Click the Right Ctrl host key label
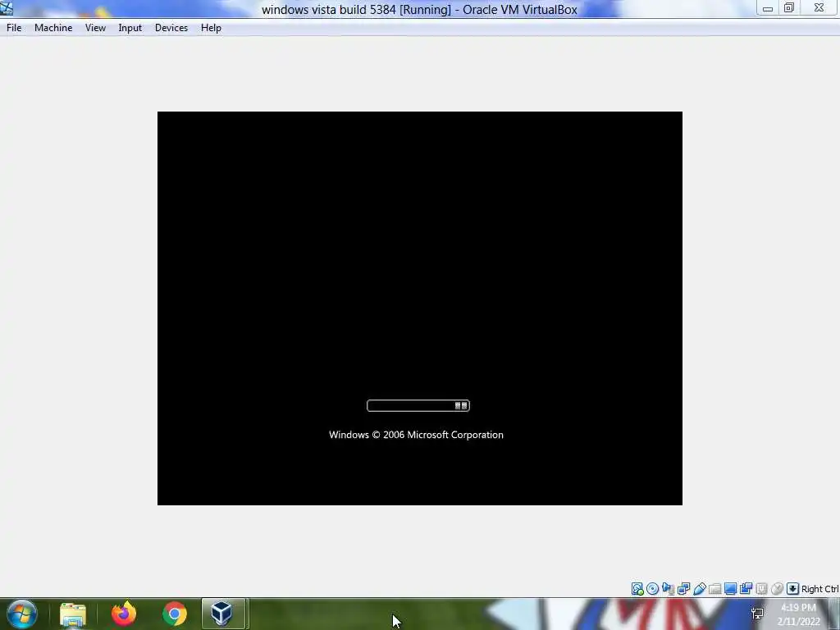840x630 pixels. click(820, 589)
